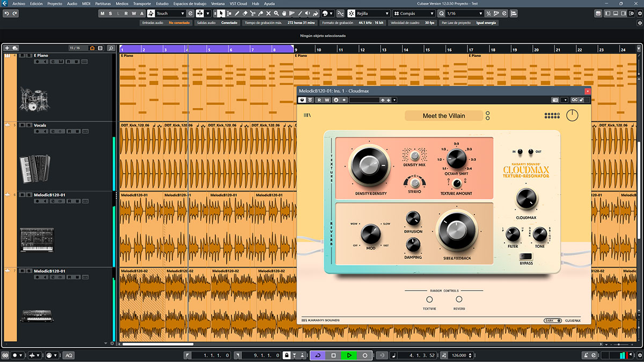Toggle the Texture Amount OFF/ON knob
The height and width of the screenshot is (362, 644).
[456, 183]
